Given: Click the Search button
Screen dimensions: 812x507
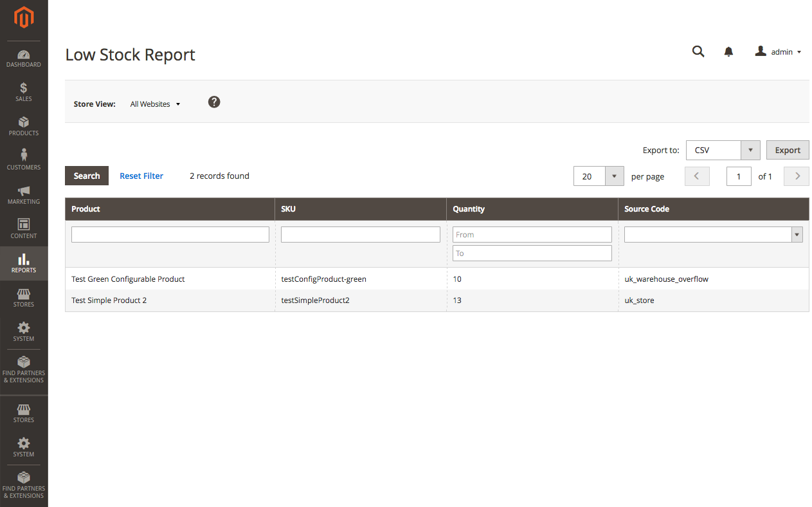Looking at the screenshot, I should click(x=87, y=176).
